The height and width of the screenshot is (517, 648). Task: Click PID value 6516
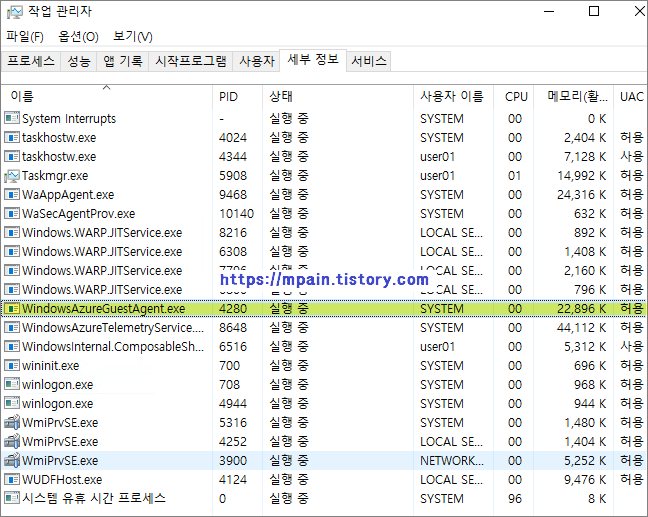[233, 347]
